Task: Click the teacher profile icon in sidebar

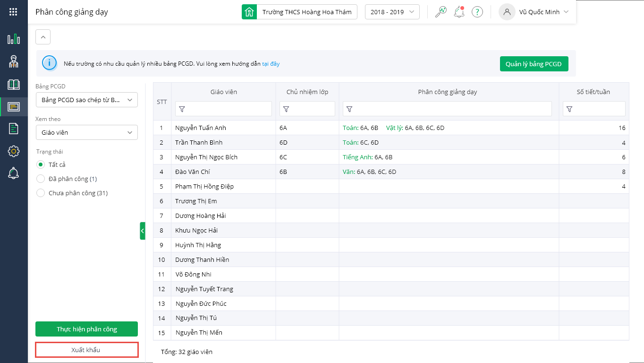Action: (x=14, y=61)
